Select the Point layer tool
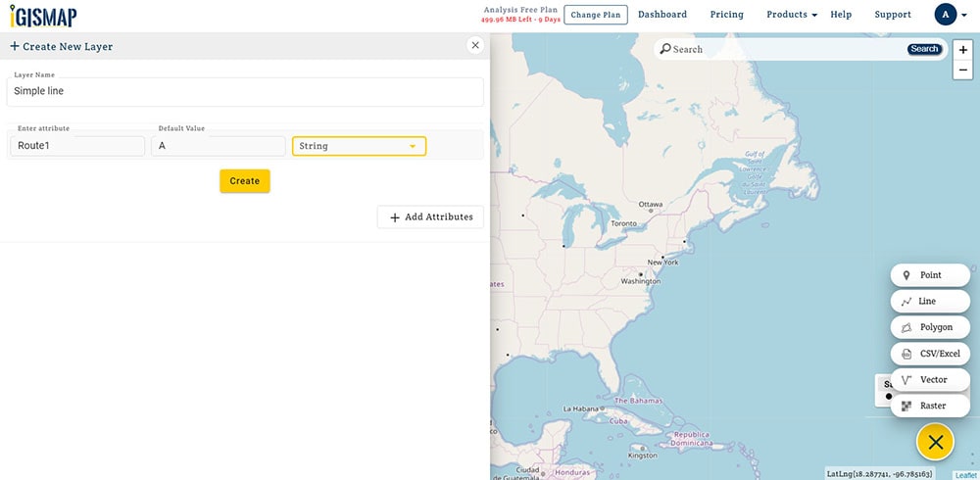 [x=930, y=275]
